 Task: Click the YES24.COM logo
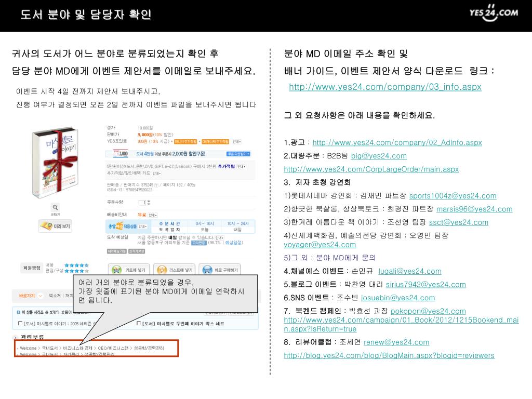[x=494, y=13]
